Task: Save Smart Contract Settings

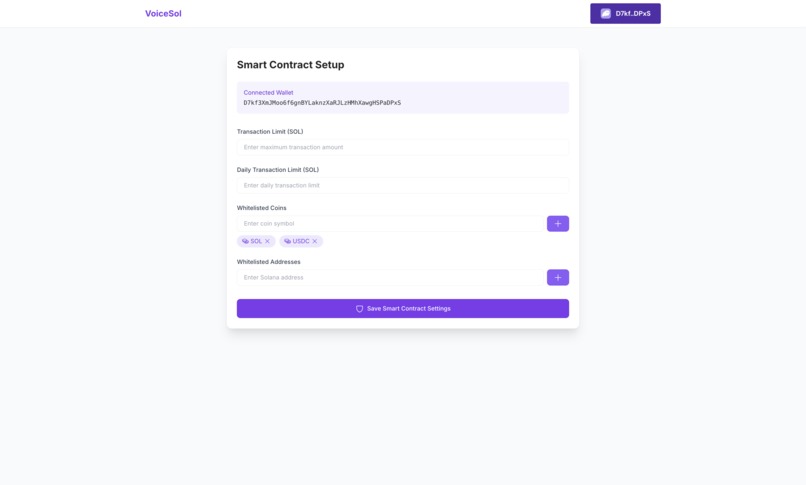Action: (x=402, y=309)
